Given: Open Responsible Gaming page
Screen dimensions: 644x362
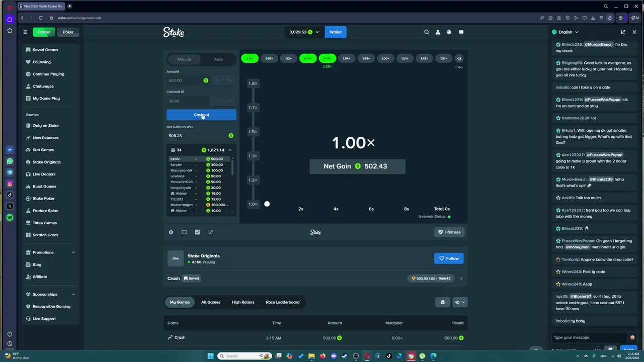Looking at the screenshot, I should point(51,307).
